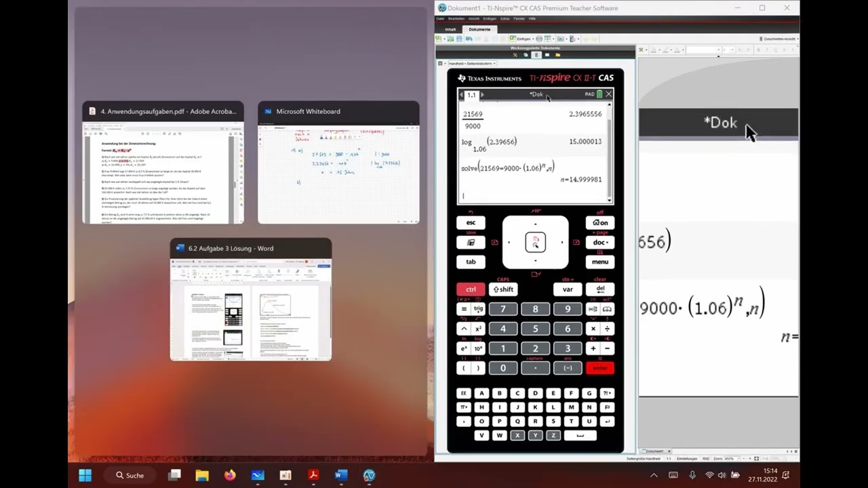Open the content explorer folder palette icon

coord(557,55)
